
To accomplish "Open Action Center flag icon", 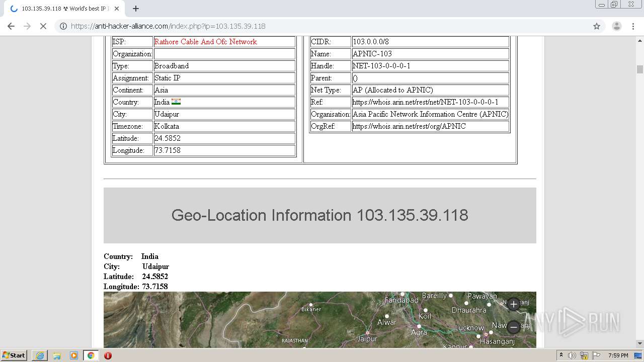I will pyautogui.click(x=596, y=355).
